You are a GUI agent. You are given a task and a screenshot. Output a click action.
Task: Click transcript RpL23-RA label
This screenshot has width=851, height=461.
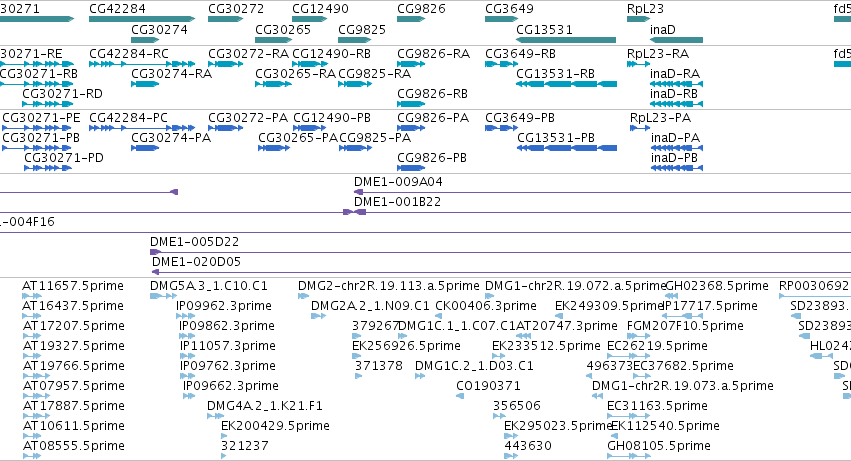click(658, 54)
